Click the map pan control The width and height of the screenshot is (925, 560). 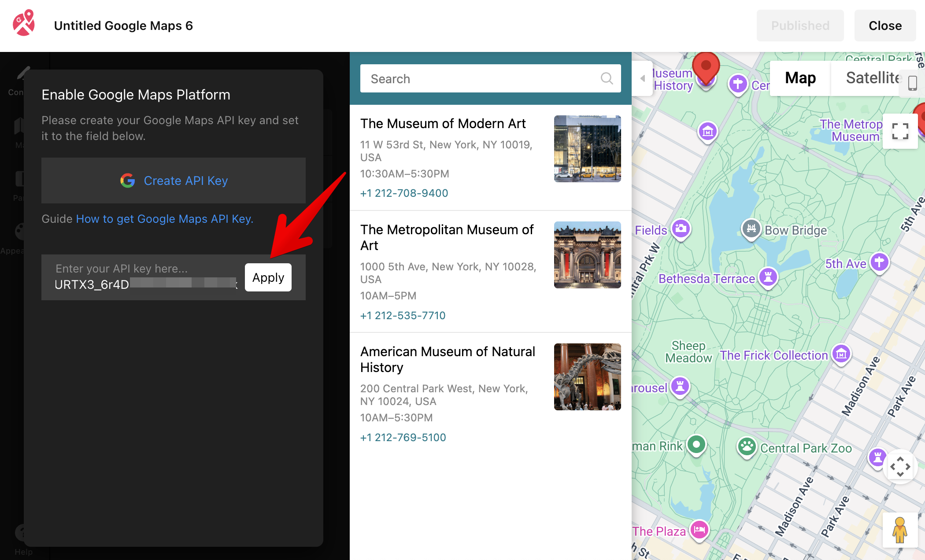click(x=900, y=467)
